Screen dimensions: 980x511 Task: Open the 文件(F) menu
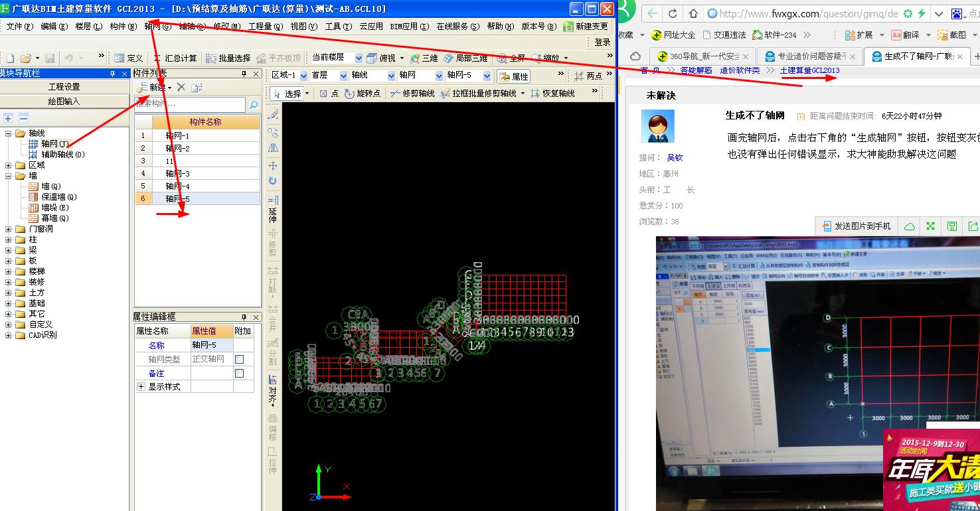19,27
